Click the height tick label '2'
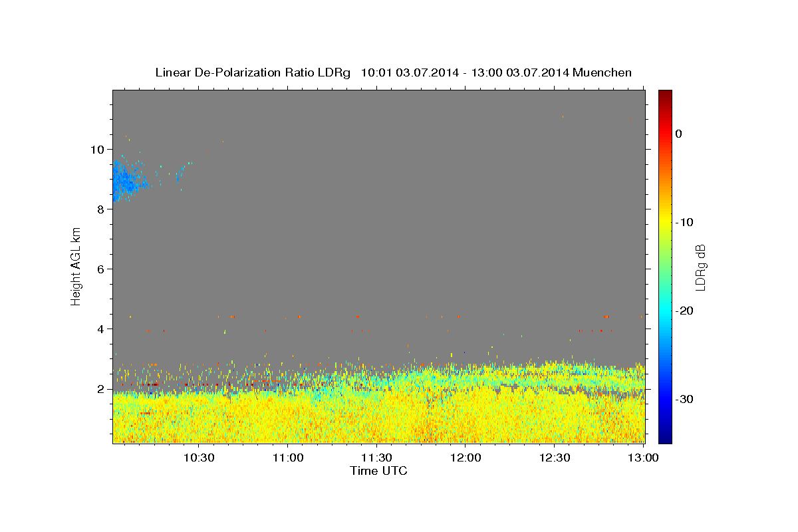The height and width of the screenshot is (532, 798). (101, 388)
